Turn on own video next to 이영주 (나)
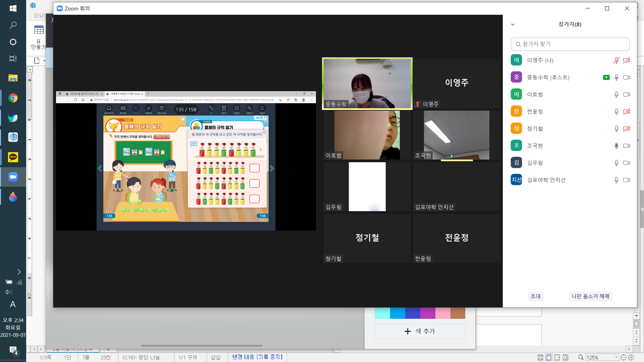644x362 pixels. tap(626, 60)
